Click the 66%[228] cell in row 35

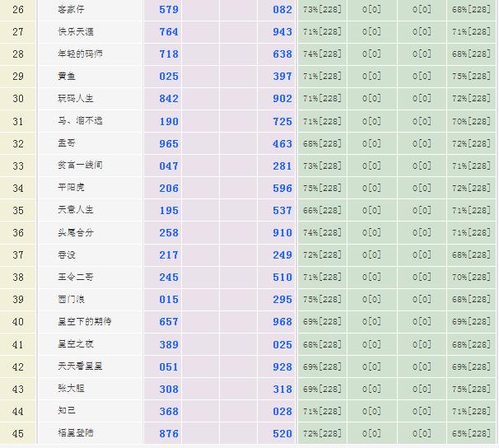coord(322,211)
